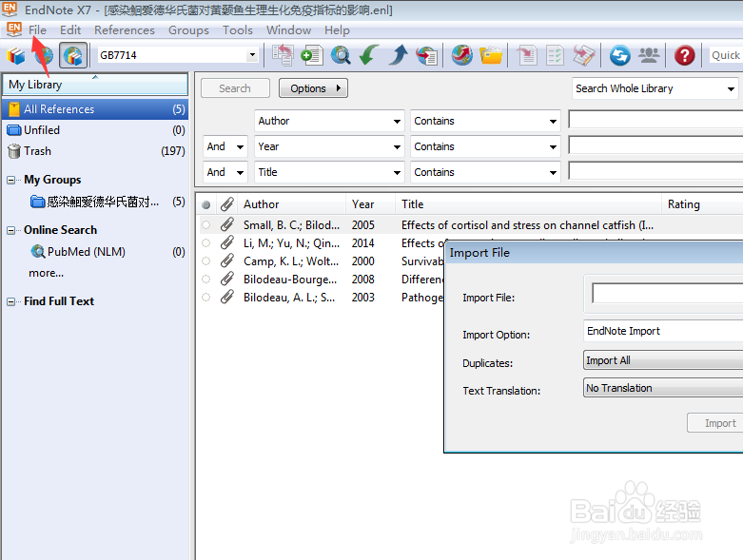Click paperclip icon for Camp, K. L. row
The width and height of the screenshot is (743, 560).
[x=227, y=261]
